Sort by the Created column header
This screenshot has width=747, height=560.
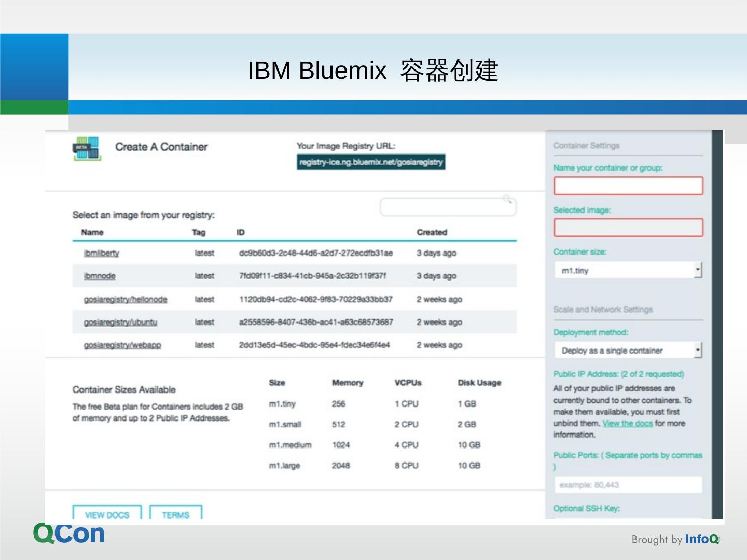[432, 232]
